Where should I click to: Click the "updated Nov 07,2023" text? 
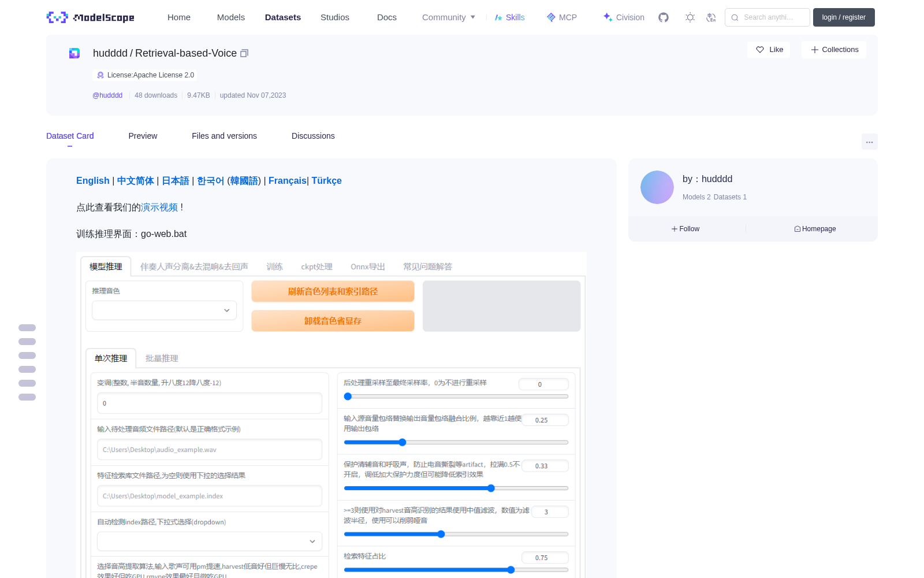253,95
